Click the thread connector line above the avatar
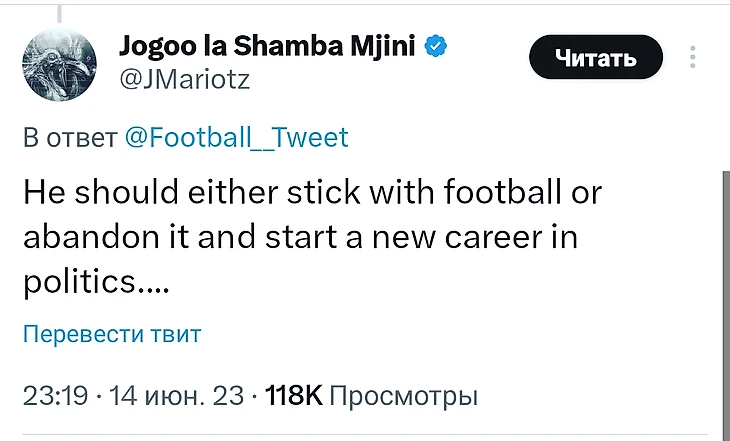The width and height of the screenshot is (730, 441). tap(59, 10)
